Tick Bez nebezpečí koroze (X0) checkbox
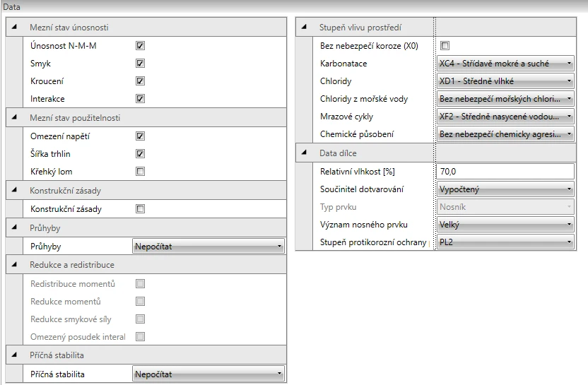Image resolution: width=588 pixels, height=385 pixels. tap(445, 46)
